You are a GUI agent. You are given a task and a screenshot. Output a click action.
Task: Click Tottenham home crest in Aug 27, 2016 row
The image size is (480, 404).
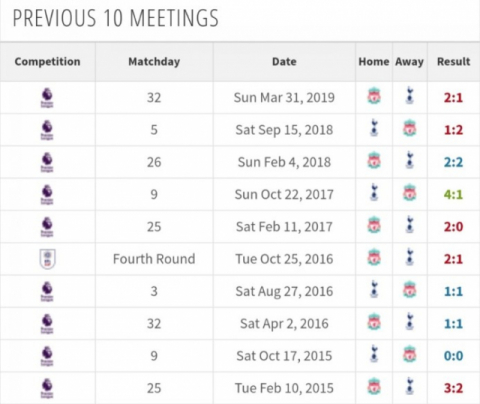click(x=374, y=290)
